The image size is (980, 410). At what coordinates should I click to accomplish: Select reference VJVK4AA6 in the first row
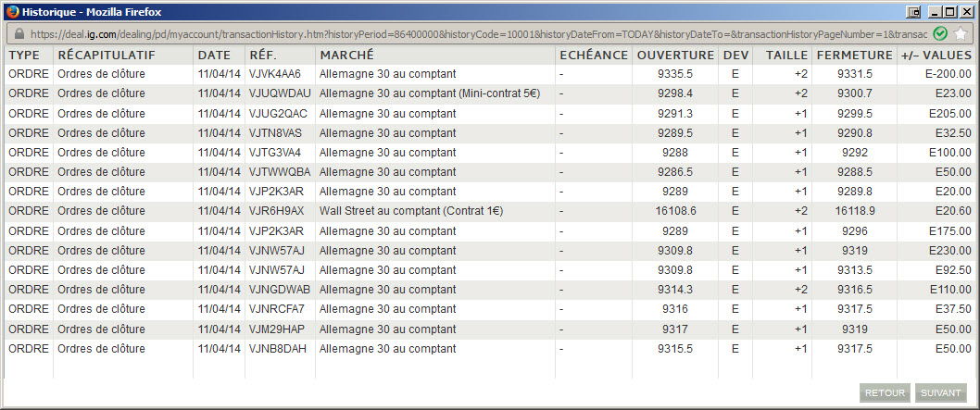tap(274, 74)
